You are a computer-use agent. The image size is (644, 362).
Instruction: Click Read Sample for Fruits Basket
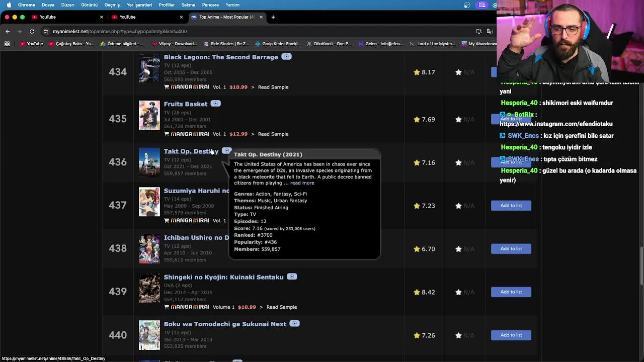click(273, 134)
